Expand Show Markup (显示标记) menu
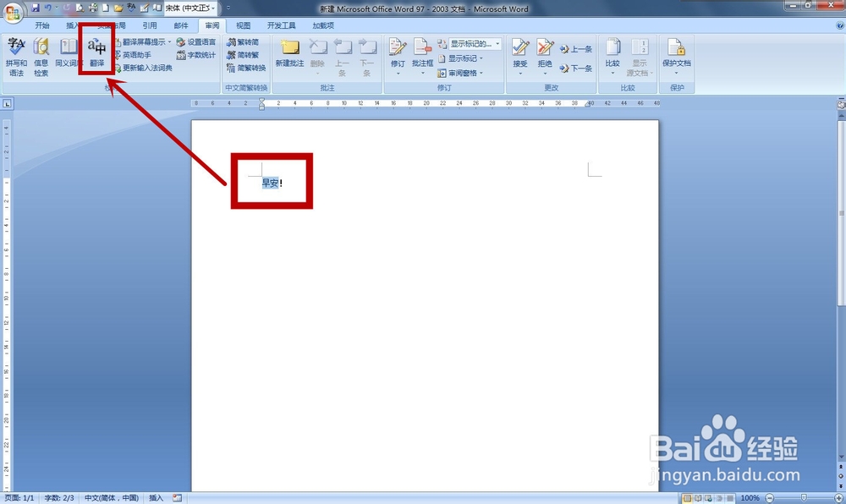The height and width of the screenshot is (504, 846). (x=460, y=58)
